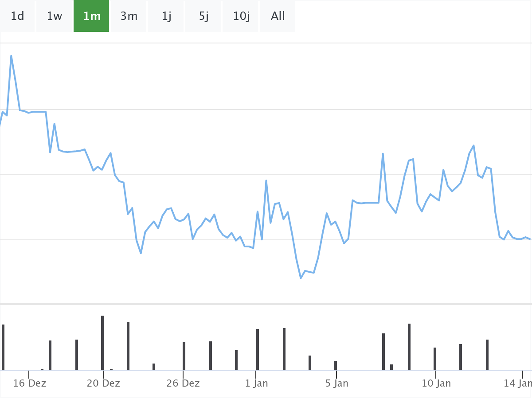
Task: Click the 10 Jan date label
Action: [436, 383]
